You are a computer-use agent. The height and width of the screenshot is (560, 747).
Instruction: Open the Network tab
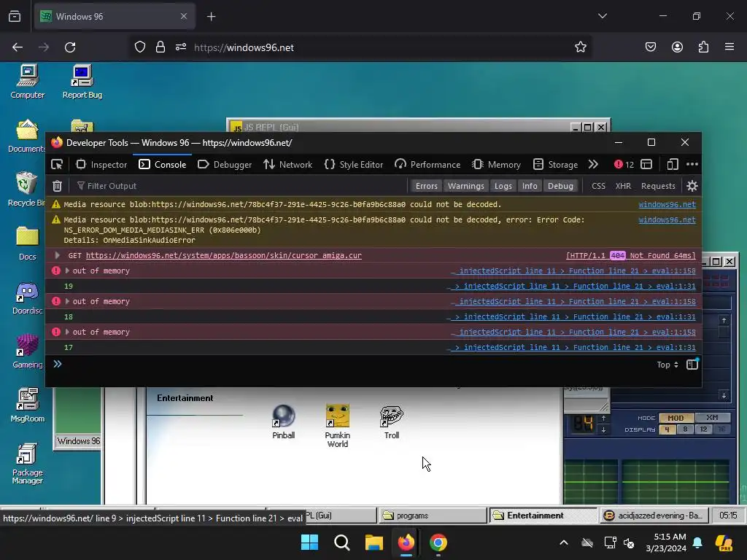click(287, 164)
